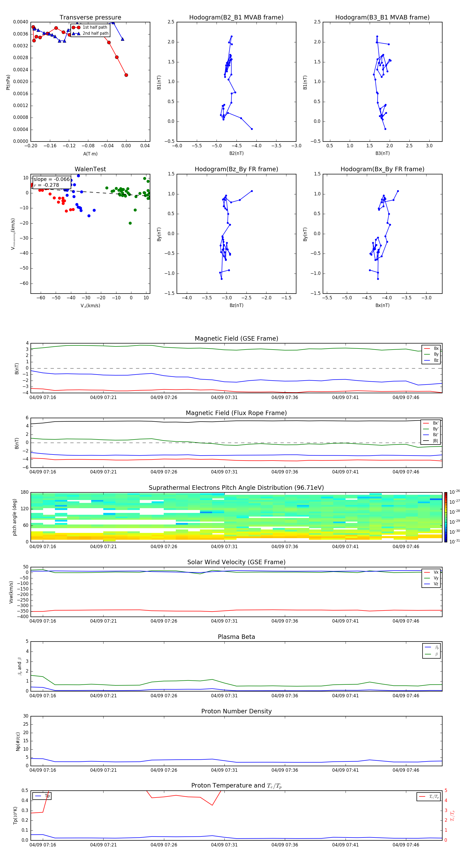The image size is (473, 868).
Task: Click the '04/09 07:16' tick under Magnetic Field GSE
Action: pyautogui.click(x=43, y=397)
